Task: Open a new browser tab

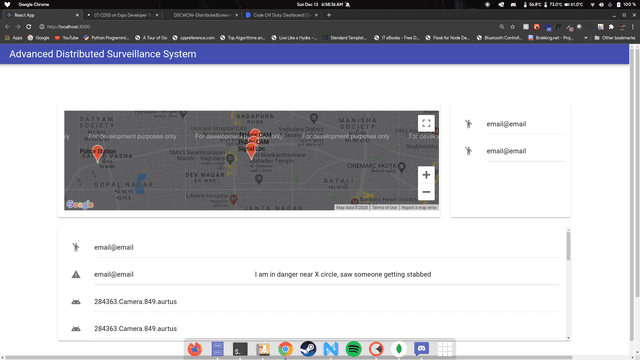Action: 329,15
